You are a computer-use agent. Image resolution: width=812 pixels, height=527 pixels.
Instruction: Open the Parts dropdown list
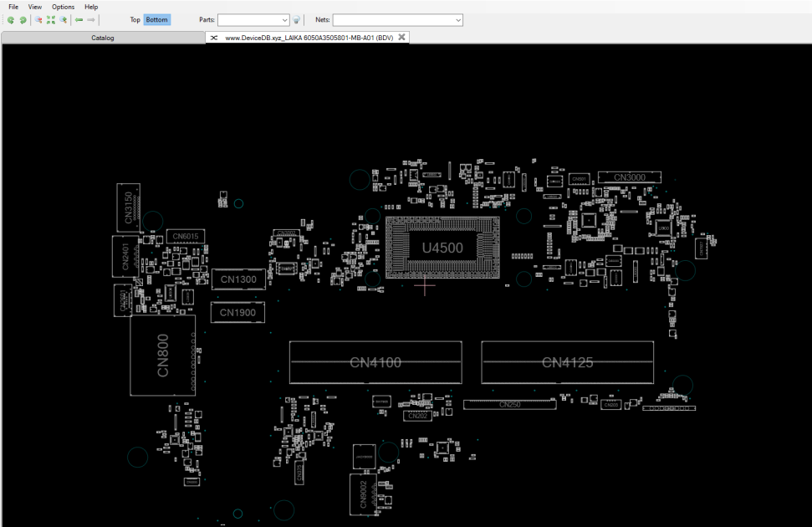coord(253,20)
